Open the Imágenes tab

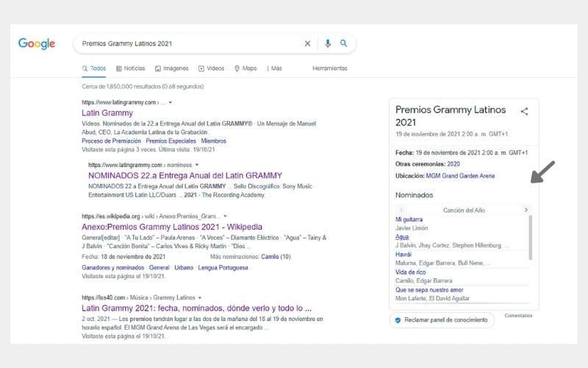(172, 68)
